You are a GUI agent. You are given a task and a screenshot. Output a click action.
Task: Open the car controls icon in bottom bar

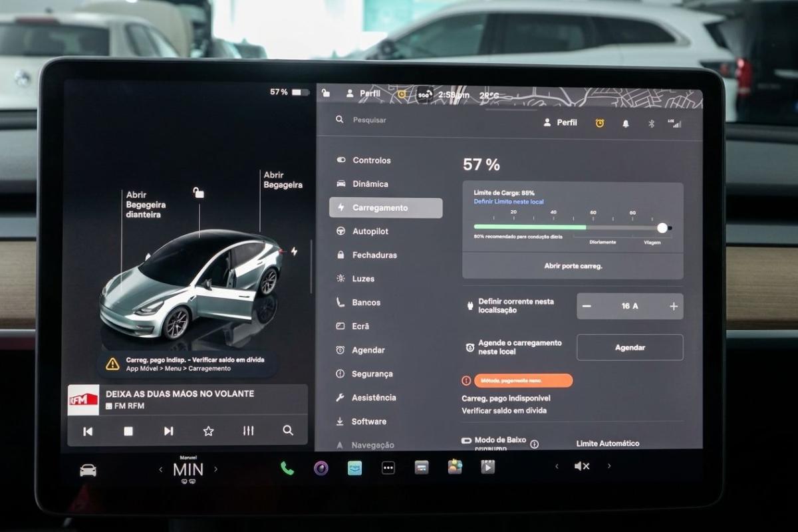tap(88, 470)
